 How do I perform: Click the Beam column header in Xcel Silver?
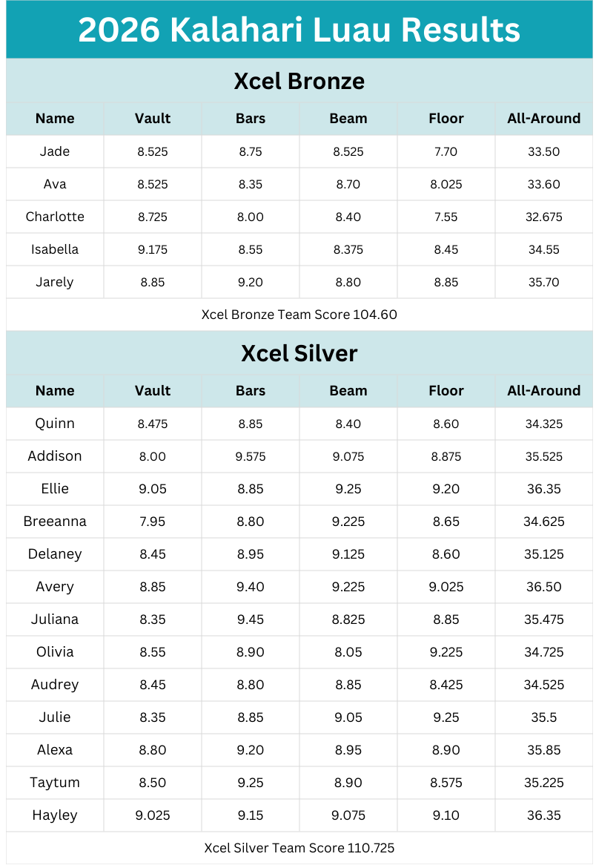[x=348, y=391]
